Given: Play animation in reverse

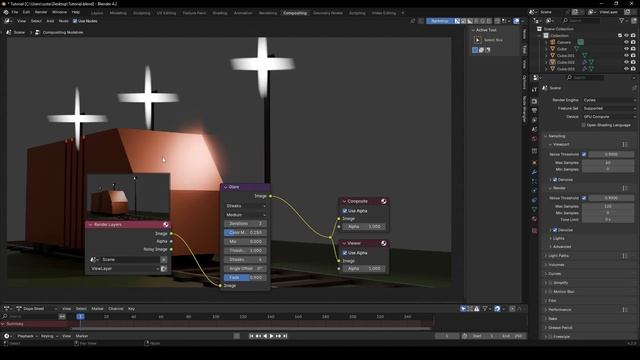Looking at the screenshot, I should (x=265, y=336).
